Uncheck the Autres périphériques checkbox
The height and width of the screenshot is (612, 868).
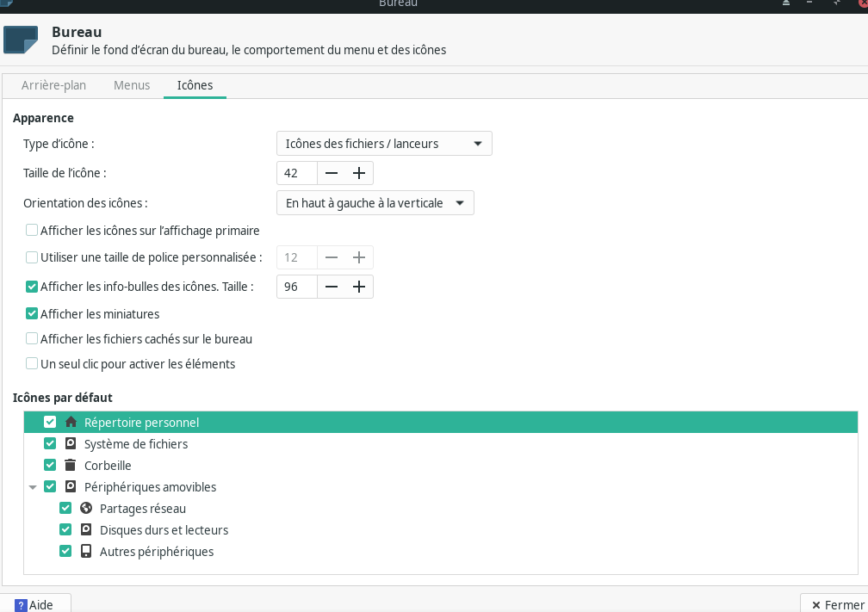65,551
